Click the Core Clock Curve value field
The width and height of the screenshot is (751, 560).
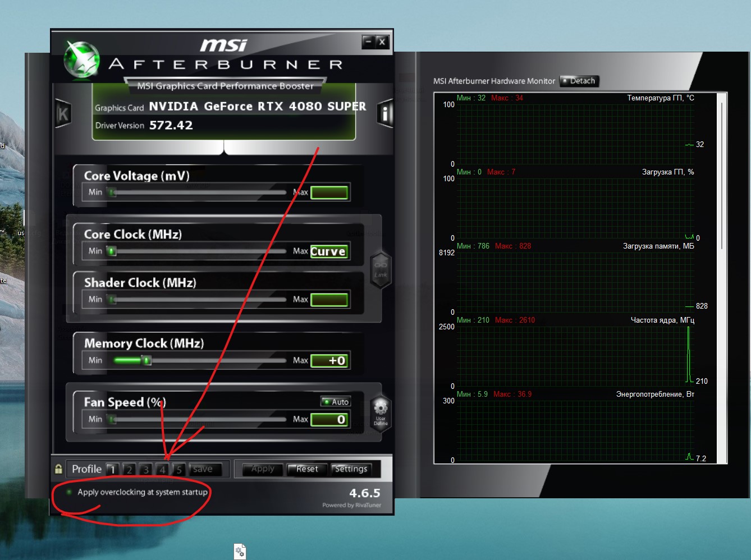click(329, 251)
